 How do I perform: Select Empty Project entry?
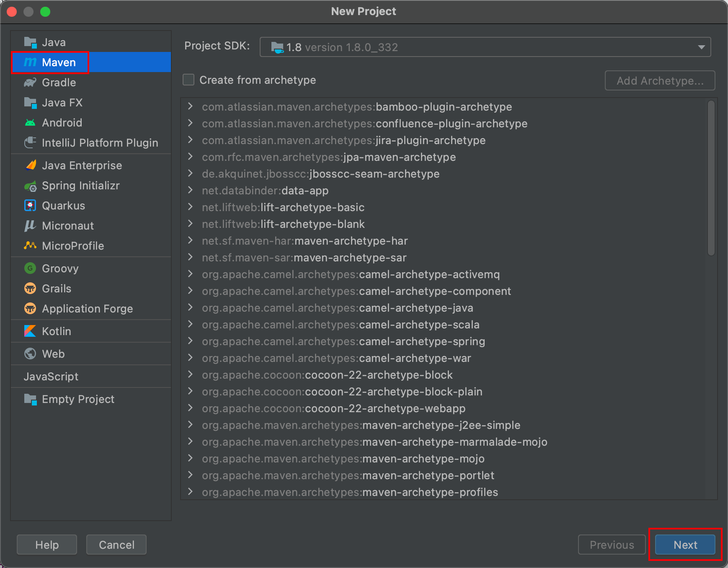[91, 399]
